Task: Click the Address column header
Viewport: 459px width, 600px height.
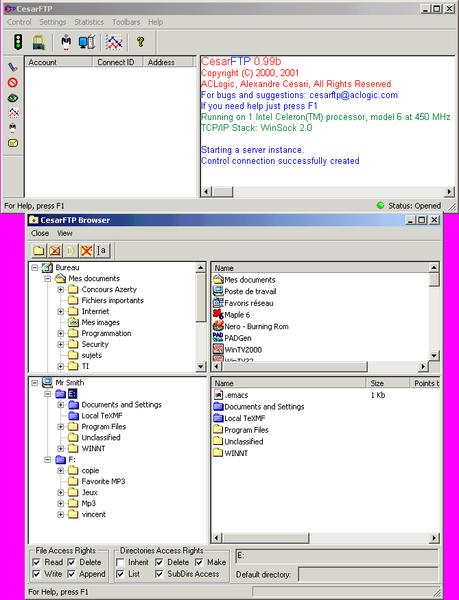Action: 169,62
